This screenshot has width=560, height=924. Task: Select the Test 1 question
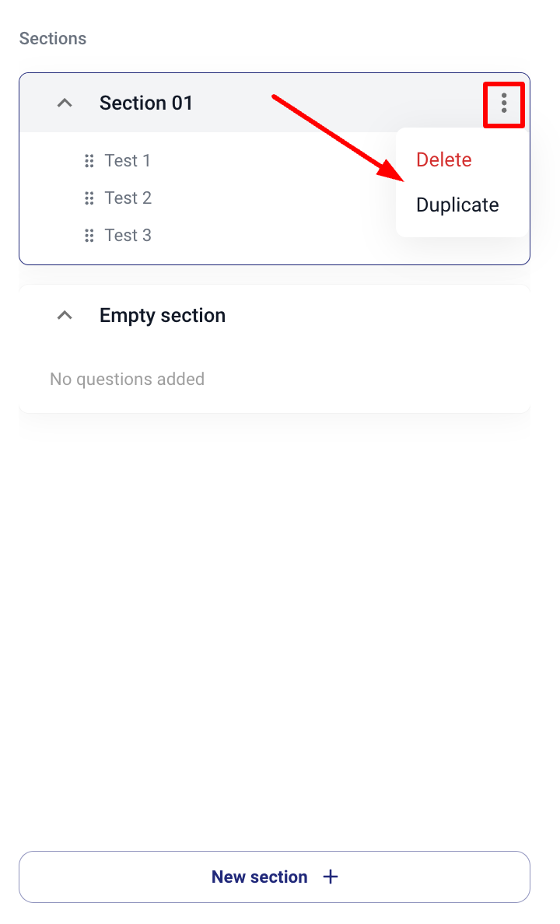pyautogui.click(x=128, y=161)
